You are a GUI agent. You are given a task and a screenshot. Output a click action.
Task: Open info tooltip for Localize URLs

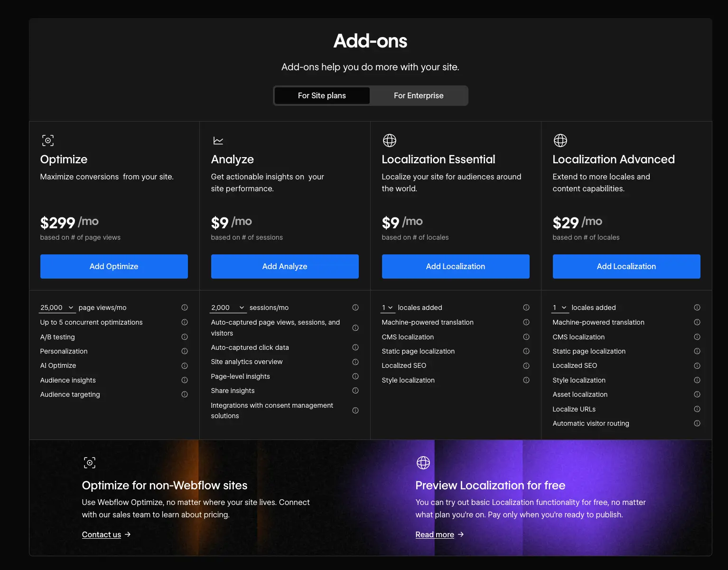(697, 409)
